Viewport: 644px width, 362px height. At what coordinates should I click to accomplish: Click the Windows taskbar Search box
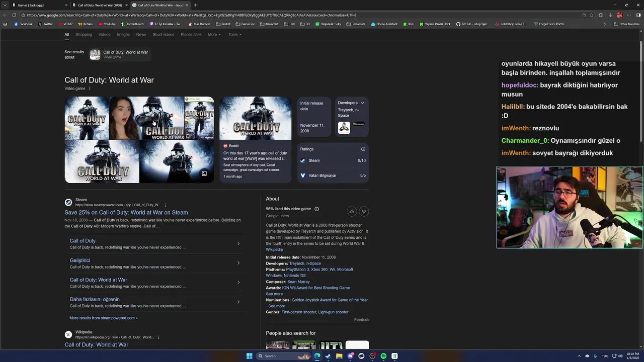[283, 356]
